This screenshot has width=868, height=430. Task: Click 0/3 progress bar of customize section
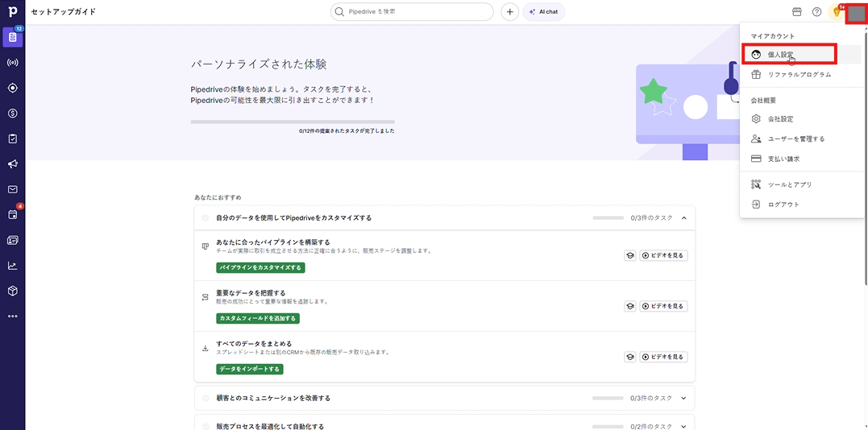point(608,218)
